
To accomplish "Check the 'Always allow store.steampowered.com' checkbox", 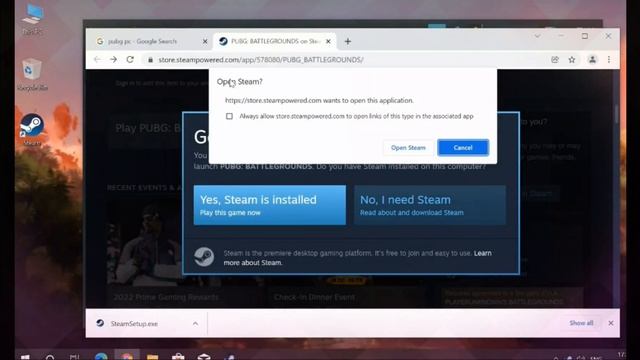I will point(229,116).
